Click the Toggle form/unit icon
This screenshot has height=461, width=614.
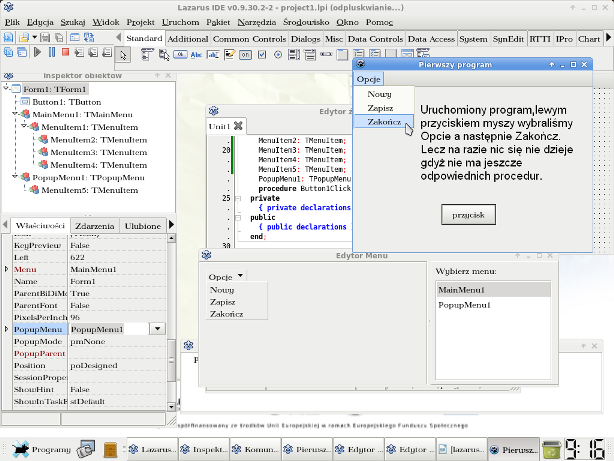[x=89, y=38]
